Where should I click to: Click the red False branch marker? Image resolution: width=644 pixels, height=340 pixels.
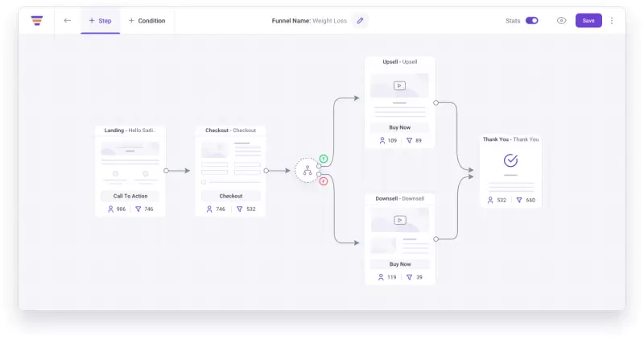tap(324, 181)
